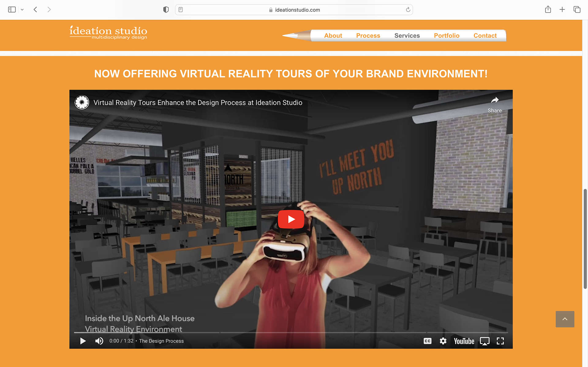
Task: Share the YouTube video
Action: tap(495, 105)
